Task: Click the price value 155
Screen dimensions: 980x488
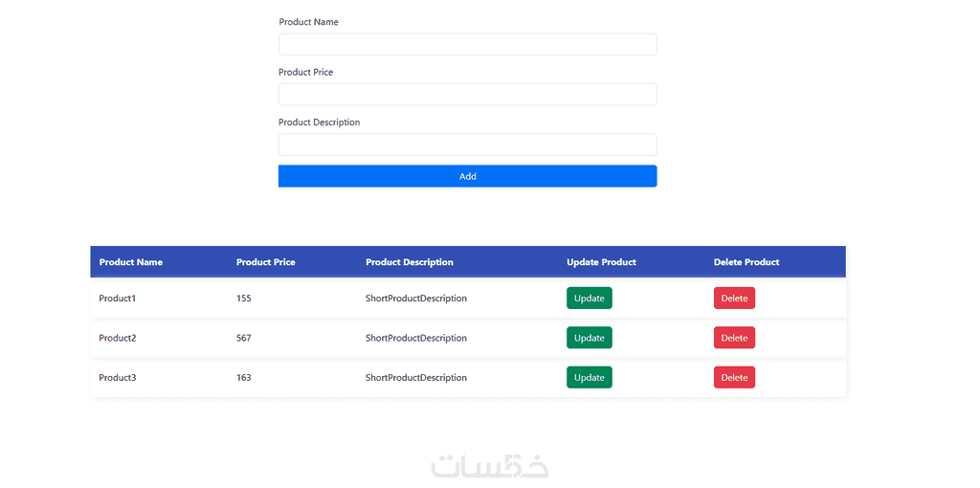Action: pyautogui.click(x=244, y=298)
